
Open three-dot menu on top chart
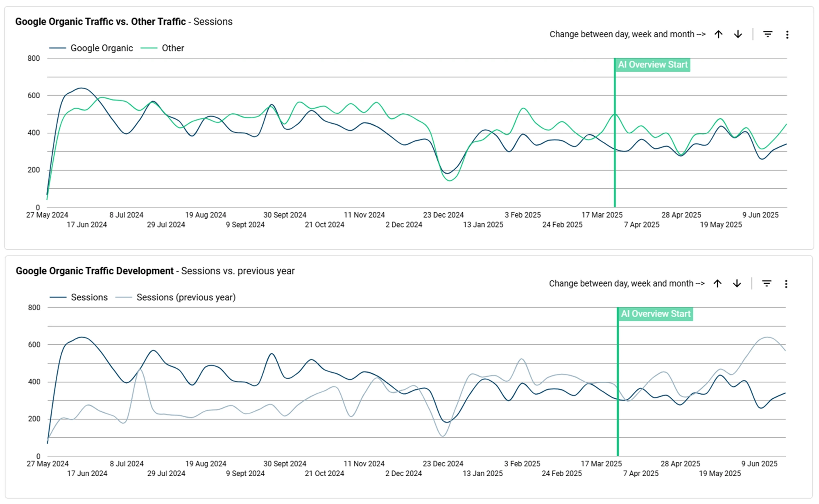[787, 35]
